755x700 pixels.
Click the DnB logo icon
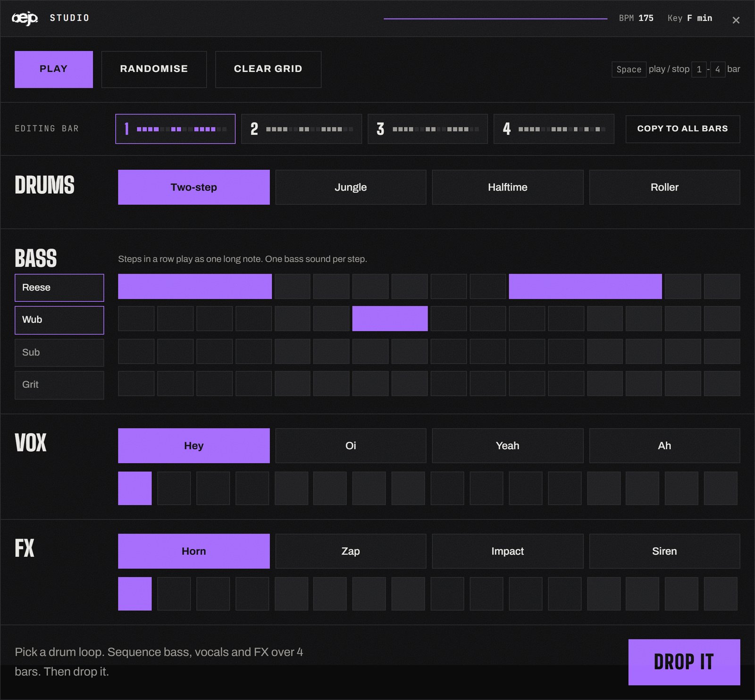(x=25, y=18)
